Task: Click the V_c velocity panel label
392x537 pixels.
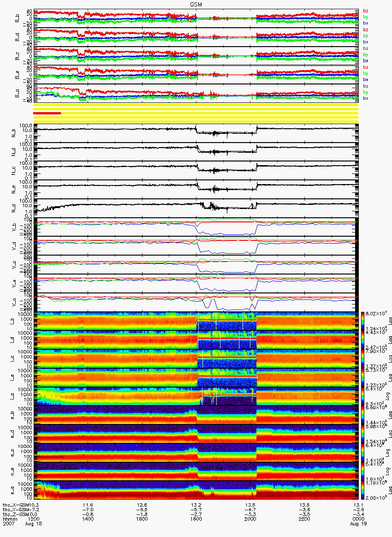Action: coord(14,265)
